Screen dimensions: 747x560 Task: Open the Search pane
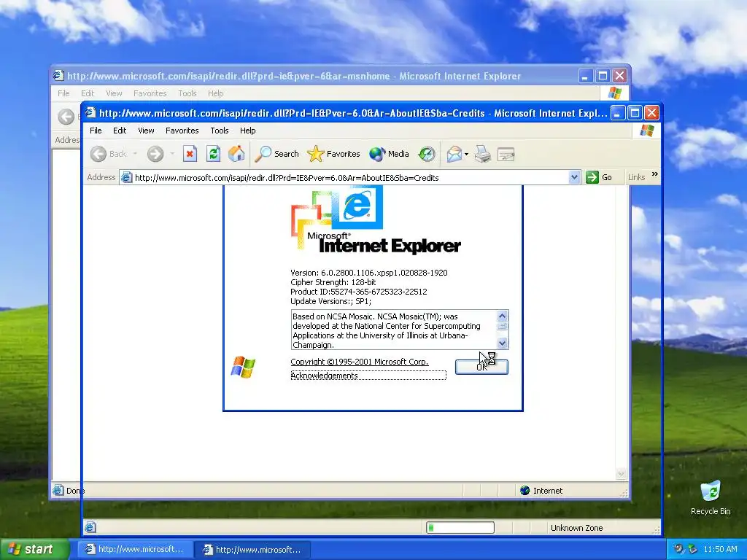point(276,154)
